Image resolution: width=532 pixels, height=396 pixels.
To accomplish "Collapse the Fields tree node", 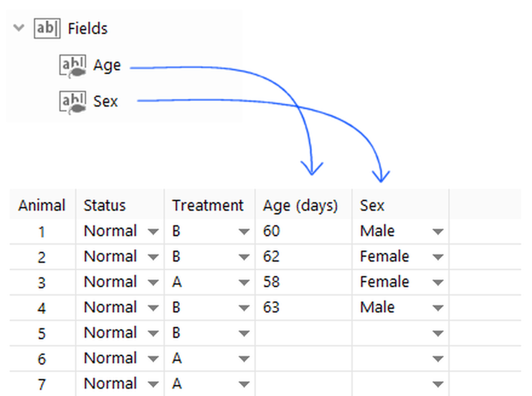I will (20, 28).
